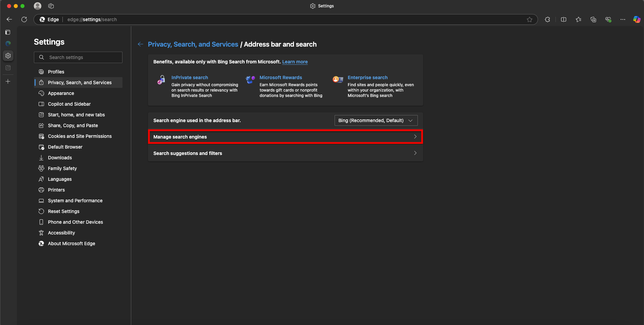Open Accessibility settings
Screen dimensions: 644x325
pos(78,233)
